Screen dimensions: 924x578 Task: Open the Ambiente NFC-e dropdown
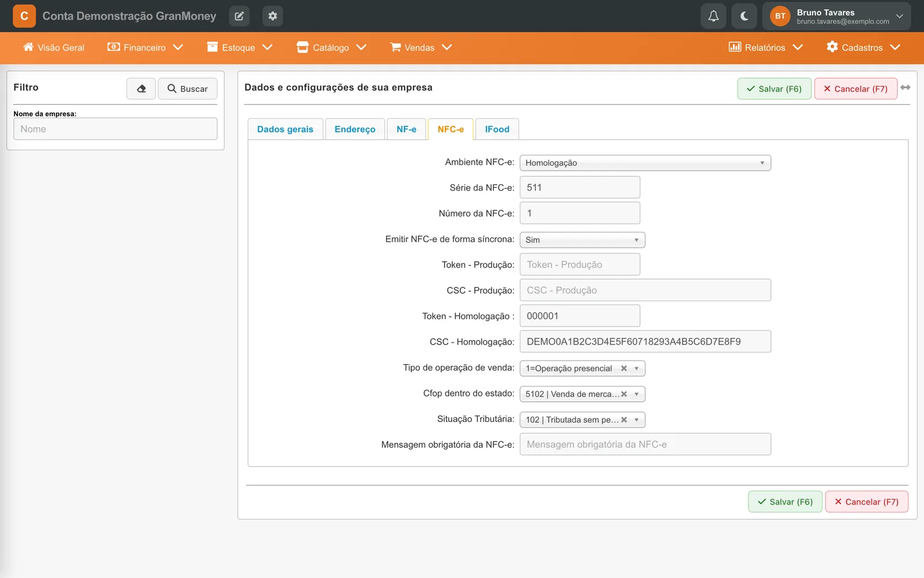pos(645,163)
